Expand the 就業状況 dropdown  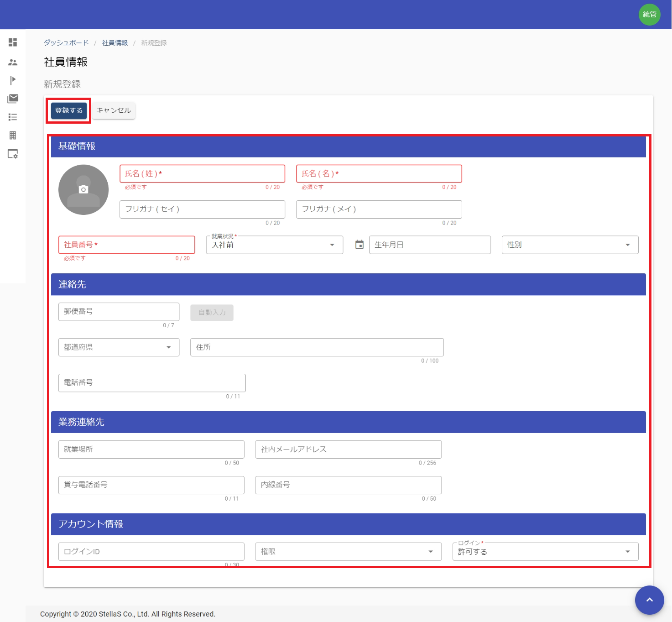[x=274, y=245]
